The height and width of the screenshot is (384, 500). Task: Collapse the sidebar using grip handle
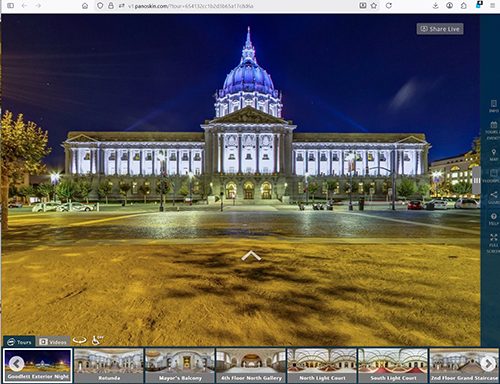(477, 180)
